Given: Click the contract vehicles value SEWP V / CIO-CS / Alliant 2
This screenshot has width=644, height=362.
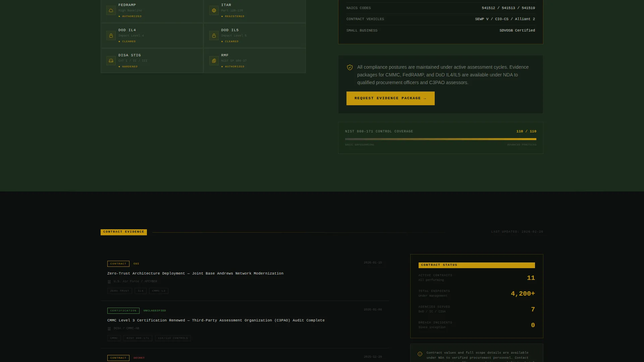Looking at the screenshot, I should (x=505, y=19).
